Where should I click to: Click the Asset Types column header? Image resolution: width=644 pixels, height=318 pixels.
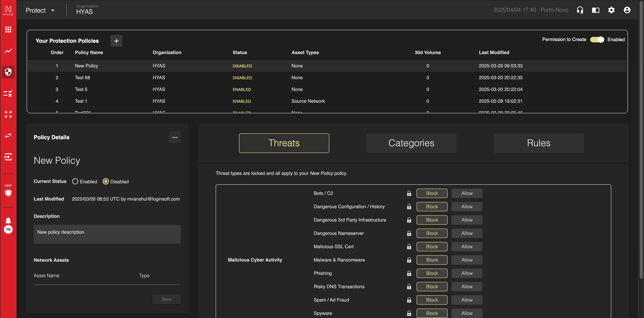tap(305, 53)
